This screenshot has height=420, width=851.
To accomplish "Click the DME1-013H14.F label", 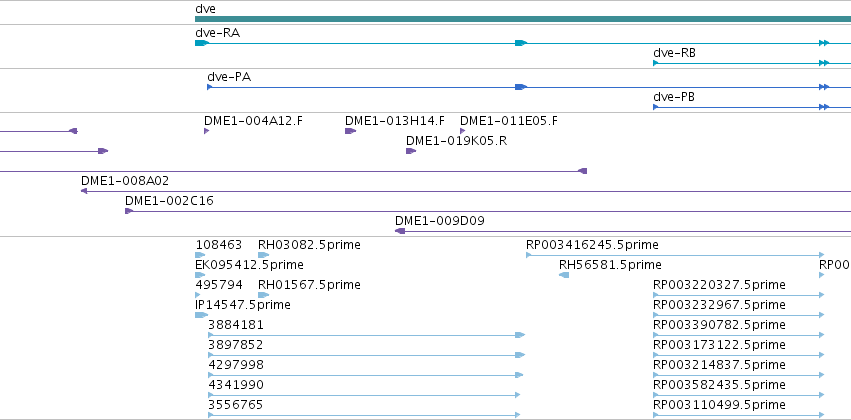I will [395, 121].
